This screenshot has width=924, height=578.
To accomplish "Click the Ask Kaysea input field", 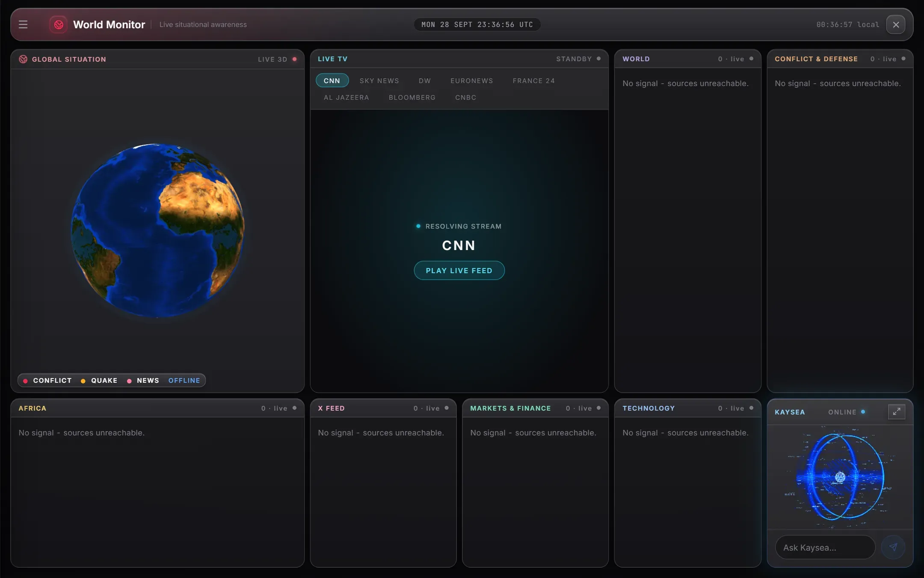I will [x=825, y=547].
